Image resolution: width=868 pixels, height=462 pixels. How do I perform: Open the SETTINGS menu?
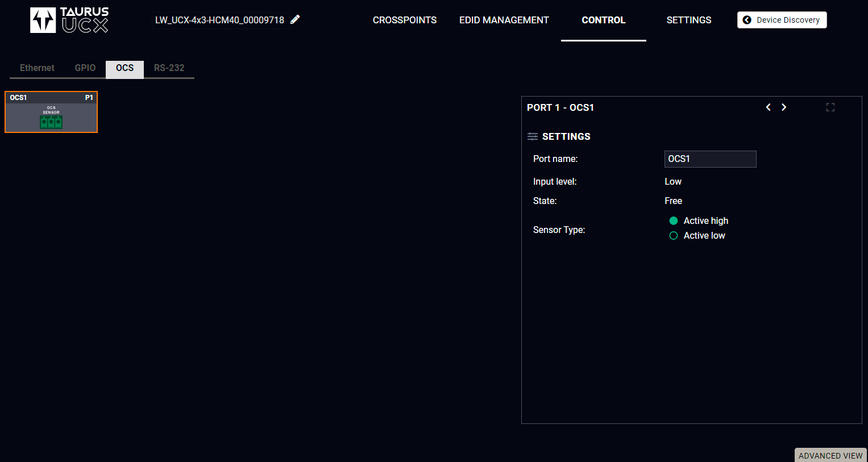click(688, 20)
